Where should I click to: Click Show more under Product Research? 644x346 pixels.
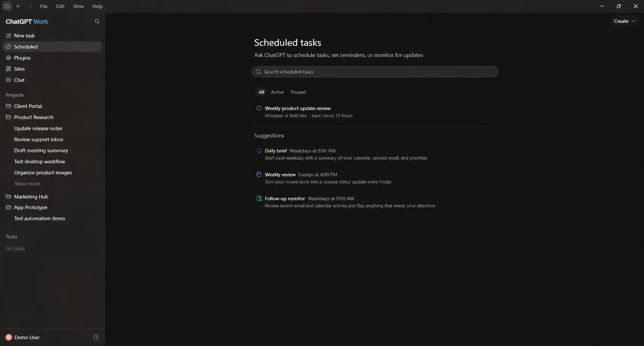pos(27,184)
